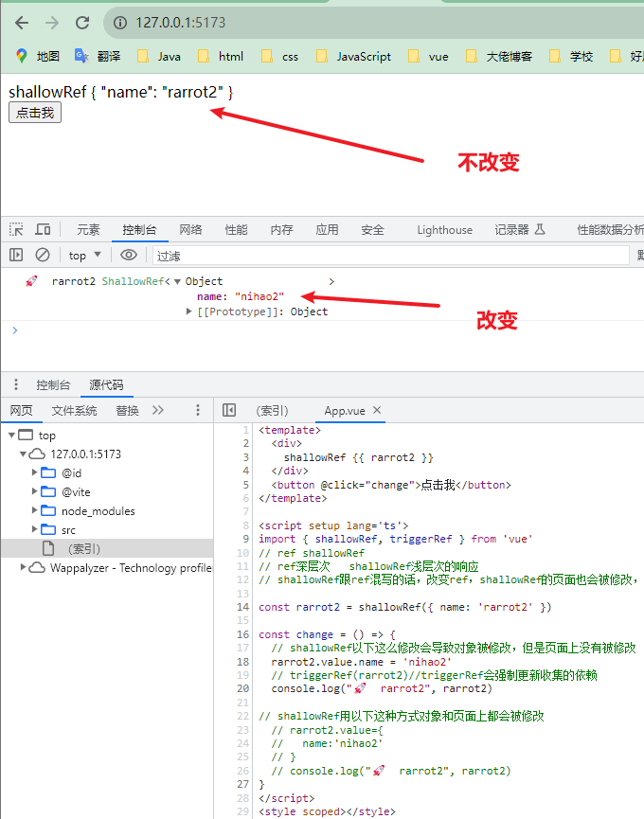Collapse the logged Object triangle

(x=178, y=281)
